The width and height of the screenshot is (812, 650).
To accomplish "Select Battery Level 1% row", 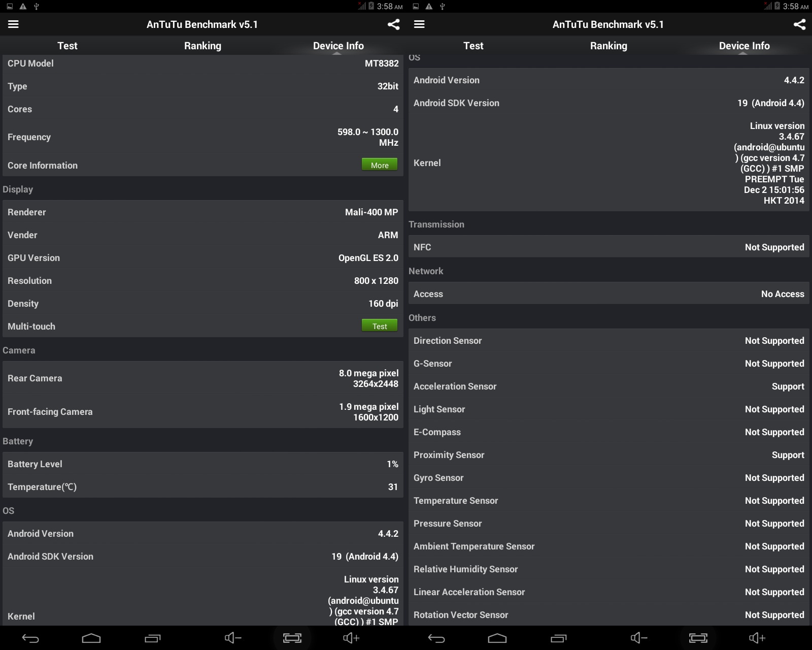I will [203, 464].
